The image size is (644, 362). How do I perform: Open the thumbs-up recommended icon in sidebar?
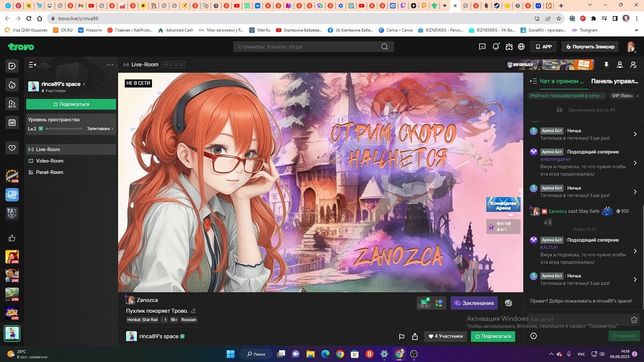click(12, 238)
